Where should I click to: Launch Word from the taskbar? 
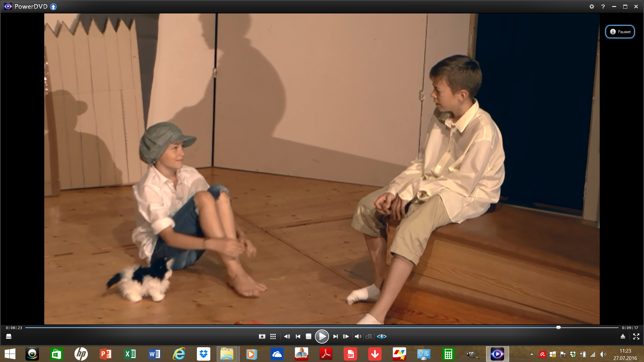tap(154, 354)
